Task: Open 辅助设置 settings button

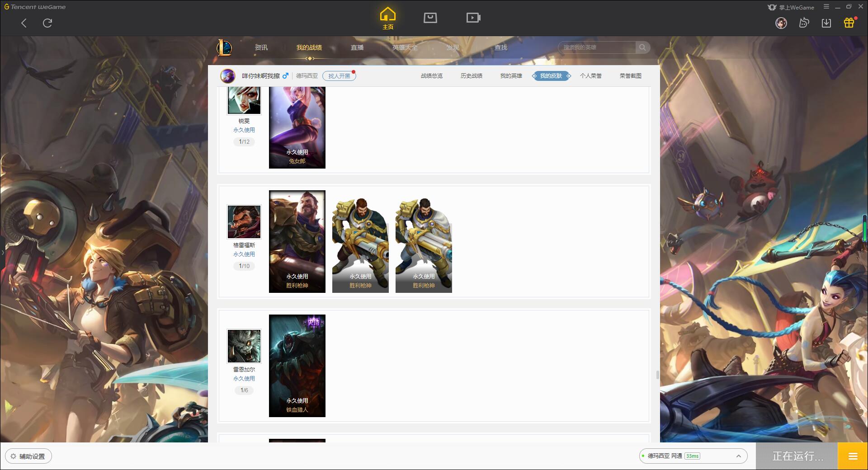Action: click(28, 456)
